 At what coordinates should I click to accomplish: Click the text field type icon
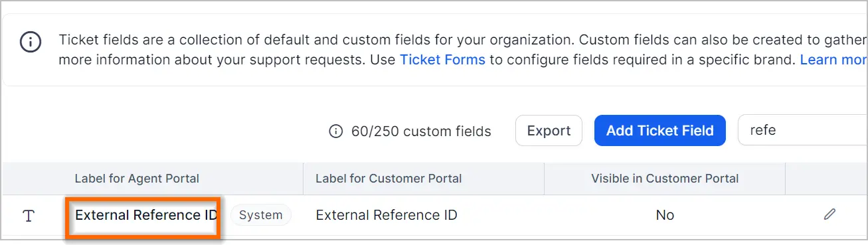[x=29, y=216]
